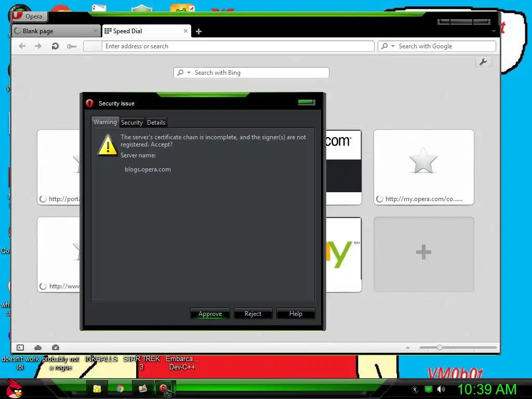Viewport: 532px width, 399px height.
Task: Click the Opera taskbar icon
Action: [x=165, y=389]
